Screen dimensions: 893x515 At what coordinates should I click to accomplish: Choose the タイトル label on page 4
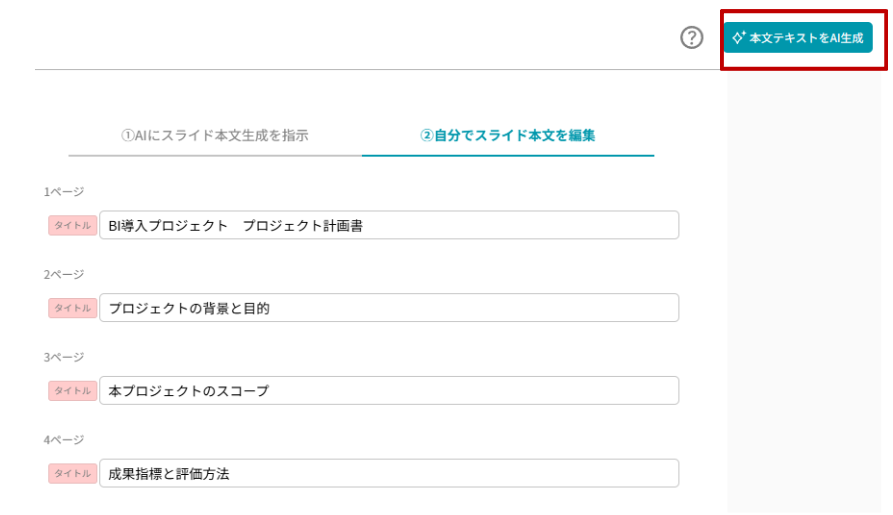click(x=73, y=474)
